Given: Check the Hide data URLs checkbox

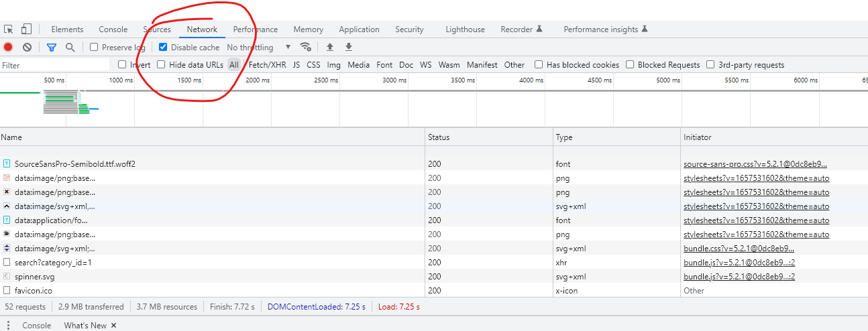Looking at the screenshot, I should click(x=161, y=65).
